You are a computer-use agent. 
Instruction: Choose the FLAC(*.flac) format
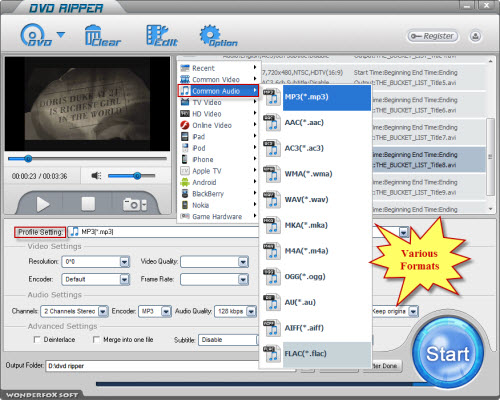click(316, 354)
